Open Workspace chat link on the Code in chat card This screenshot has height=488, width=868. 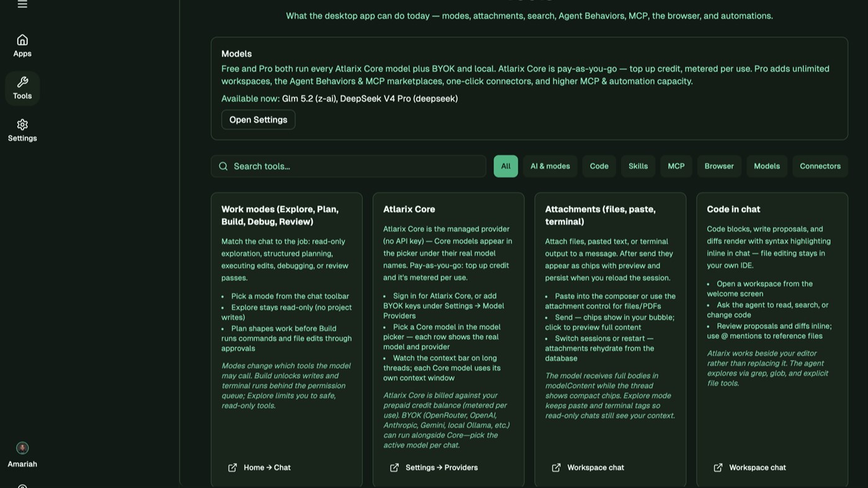pyautogui.click(x=758, y=468)
